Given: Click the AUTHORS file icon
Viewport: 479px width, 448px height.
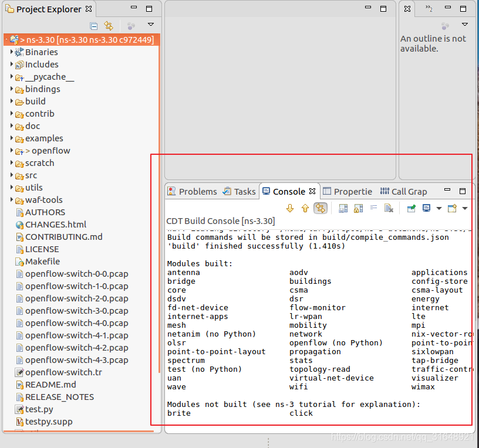Looking at the screenshot, I should pos(19,212).
